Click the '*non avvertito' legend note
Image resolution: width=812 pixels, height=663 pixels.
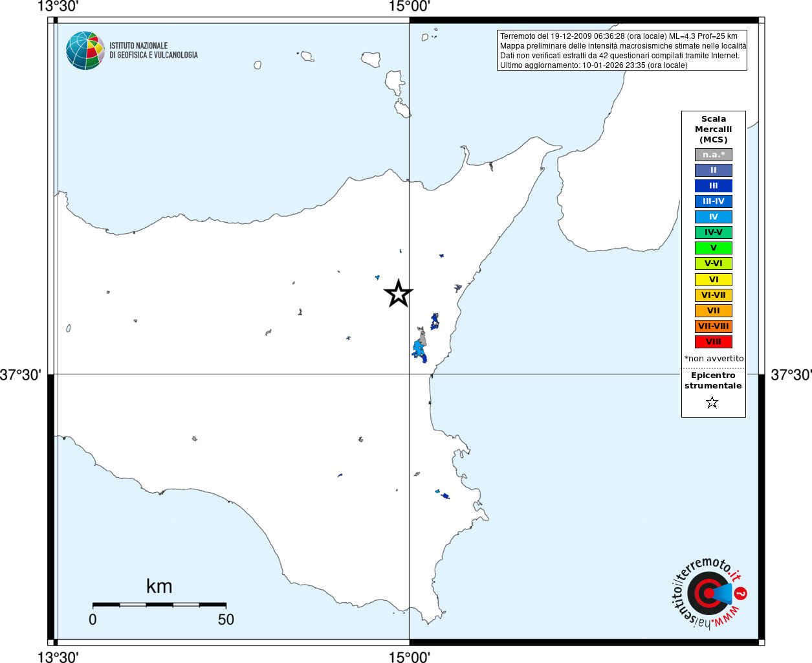tap(714, 359)
